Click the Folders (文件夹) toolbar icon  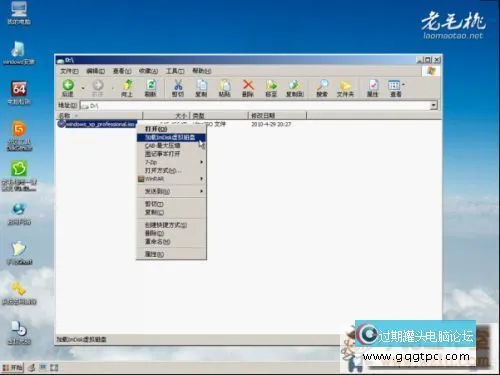pos(345,85)
